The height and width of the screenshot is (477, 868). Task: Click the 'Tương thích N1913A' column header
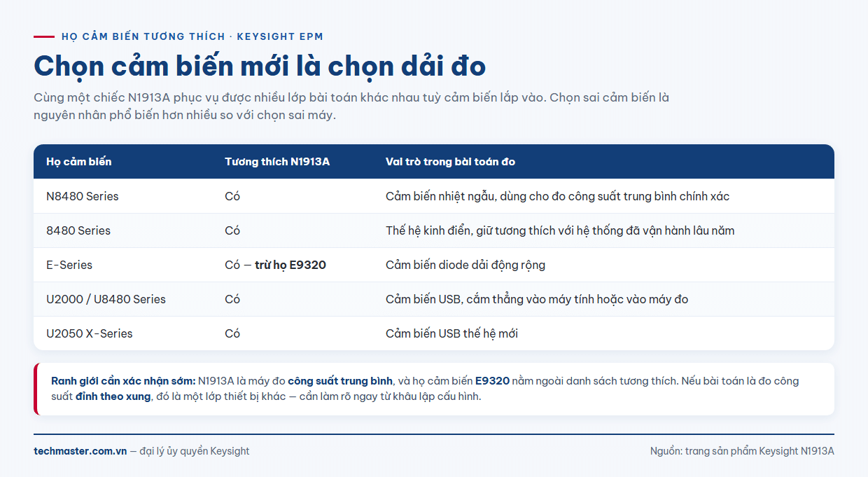(x=277, y=162)
